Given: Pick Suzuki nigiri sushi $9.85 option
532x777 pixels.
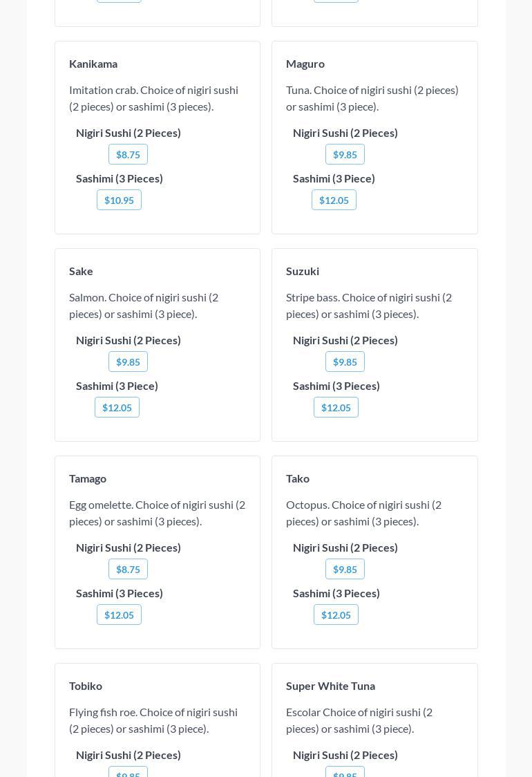Looking at the screenshot, I should 345,362.
